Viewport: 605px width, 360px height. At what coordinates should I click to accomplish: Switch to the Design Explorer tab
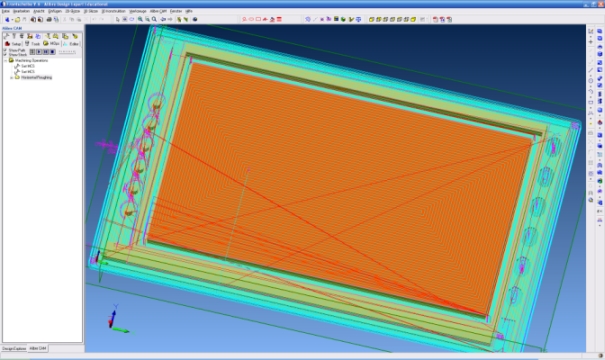click(x=14, y=348)
